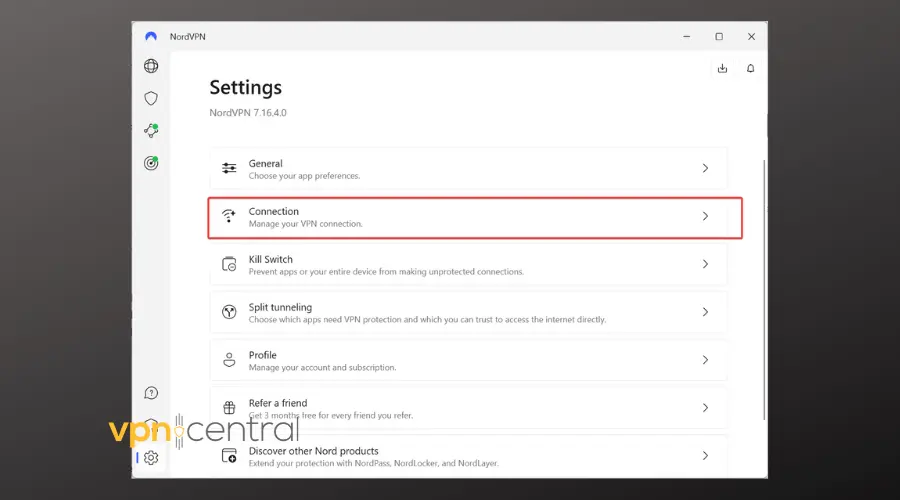Click the download updates icon
This screenshot has width=900, height=500.
pyautogui.click(x=722, y=68)
